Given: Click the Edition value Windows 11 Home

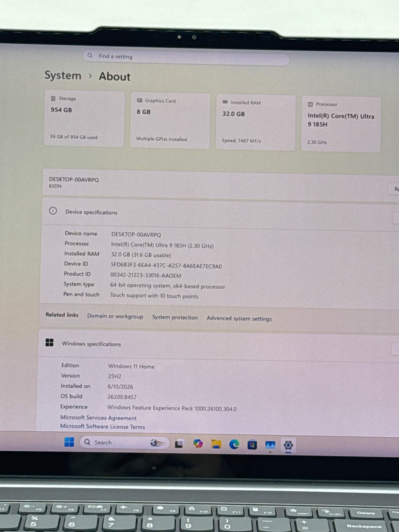Looking at the screenshot, I should tap(131, 366).
